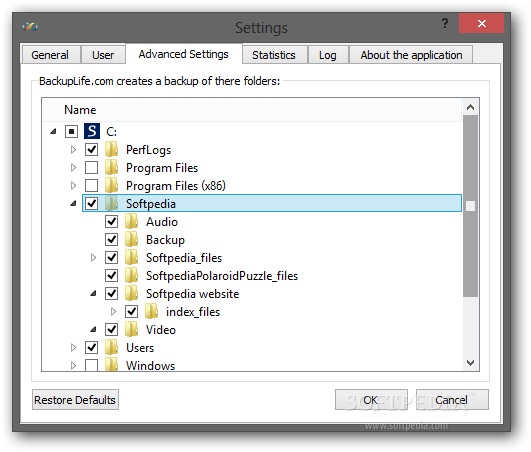
Task: Click the Program Files folder icon
Action: pos(111,167)
